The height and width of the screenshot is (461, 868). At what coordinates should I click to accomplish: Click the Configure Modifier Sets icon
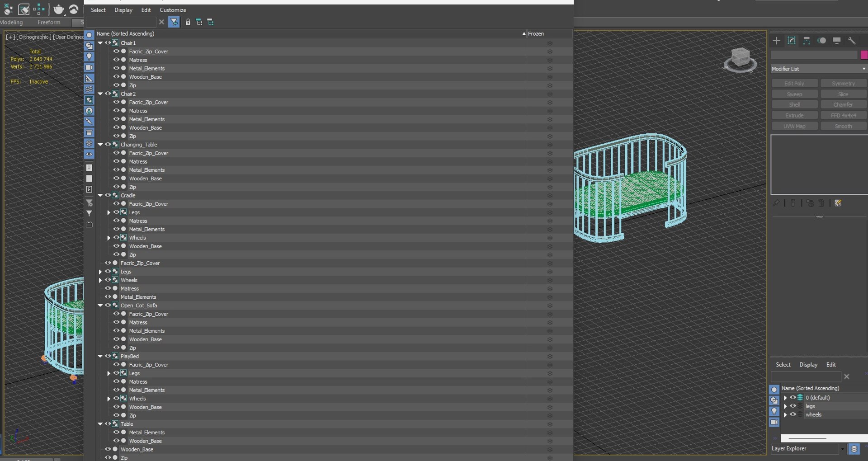tap(838, 203)
